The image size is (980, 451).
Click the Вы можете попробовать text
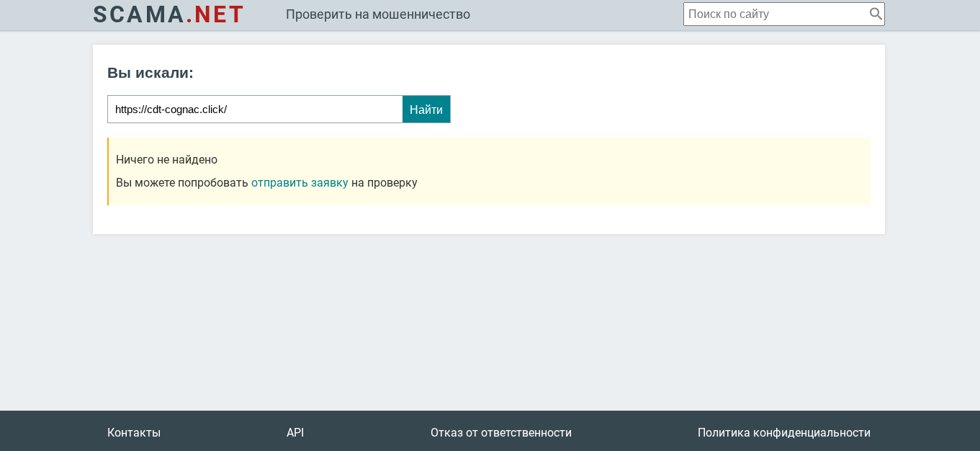click(181, 182)
